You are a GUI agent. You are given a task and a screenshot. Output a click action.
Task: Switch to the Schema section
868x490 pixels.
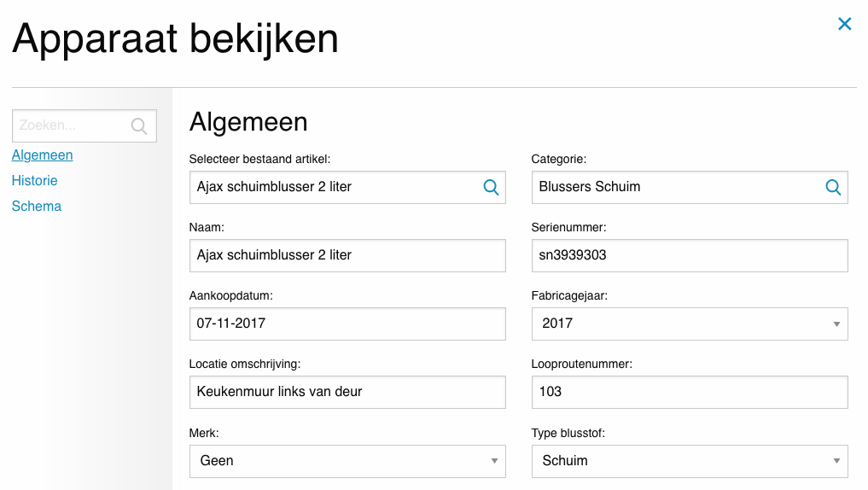coord(37,207)
